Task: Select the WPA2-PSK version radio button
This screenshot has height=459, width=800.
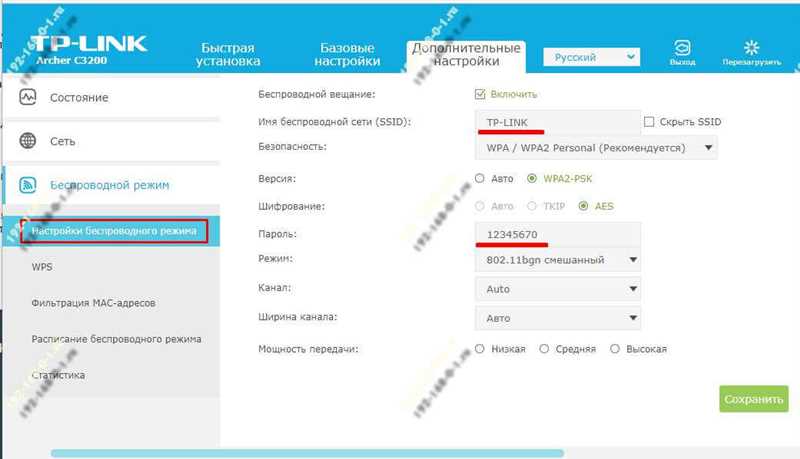Action: click(x=532, y=178)
